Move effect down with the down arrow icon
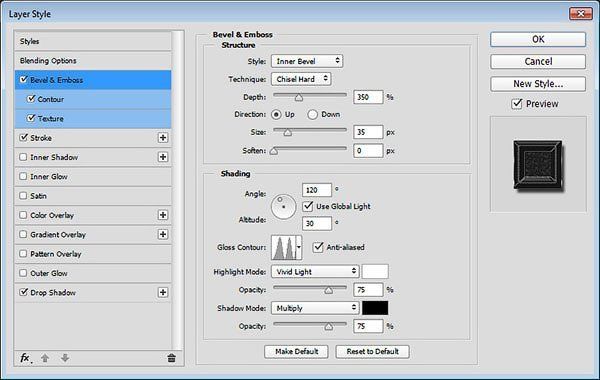This screenshot has height=380, width=600. tap(65, 358)
